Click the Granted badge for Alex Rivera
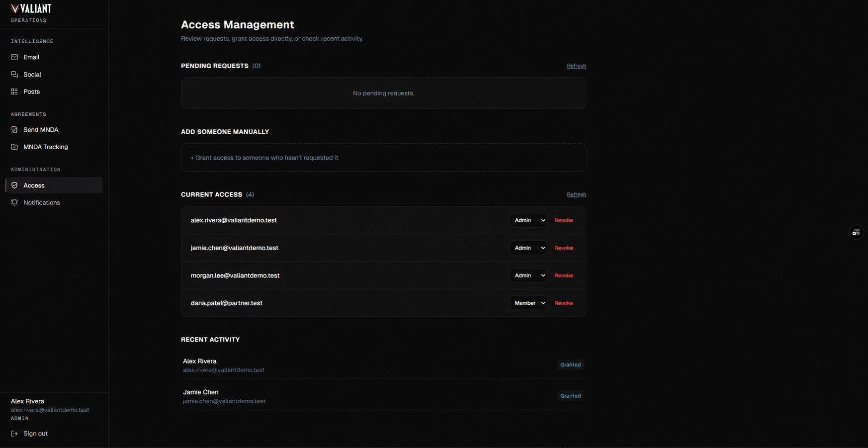The image size is (868, 448). coord(570,365)
